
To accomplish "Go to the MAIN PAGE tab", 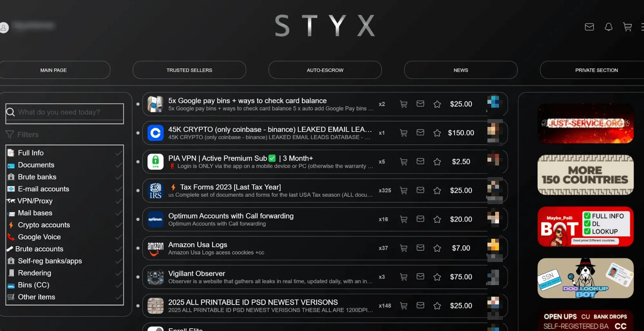I will (54, 70).
